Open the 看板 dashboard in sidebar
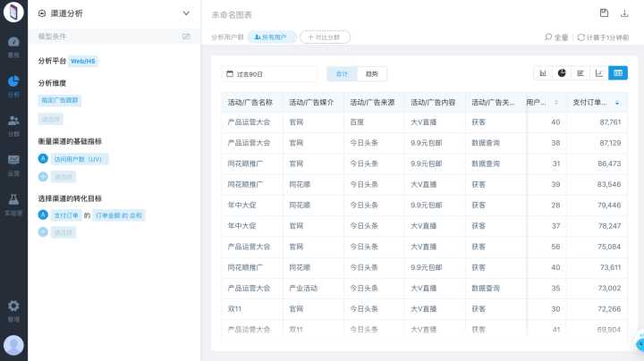Viewport: 644px width, 361px height. coord(13,46)
